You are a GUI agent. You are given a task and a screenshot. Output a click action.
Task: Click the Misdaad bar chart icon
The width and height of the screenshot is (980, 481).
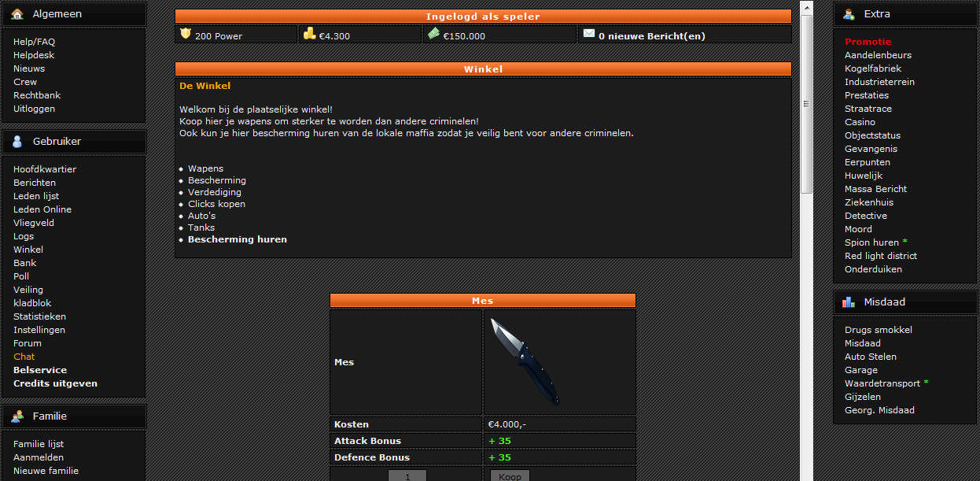(x=849, y=302)
